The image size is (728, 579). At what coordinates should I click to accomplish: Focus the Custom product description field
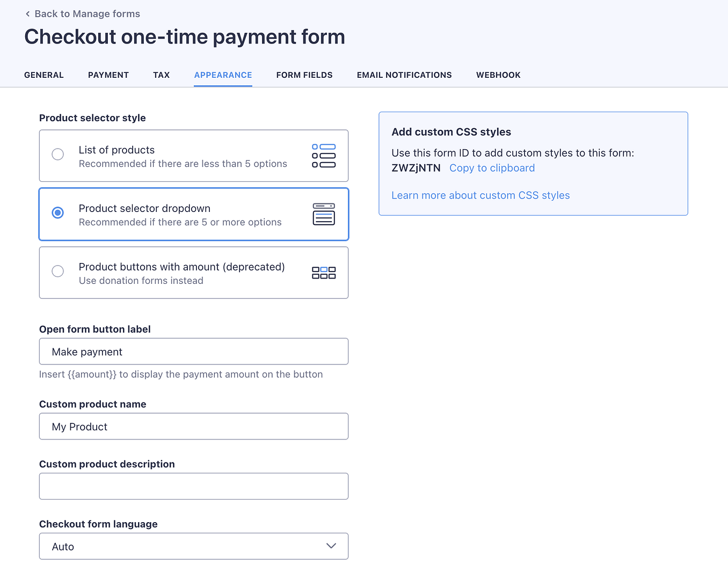coord(193,486)
